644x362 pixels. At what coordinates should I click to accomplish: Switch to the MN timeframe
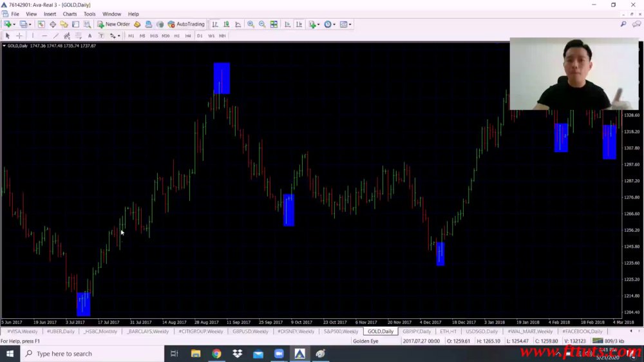pyautogui.click(x=222, y=35)
